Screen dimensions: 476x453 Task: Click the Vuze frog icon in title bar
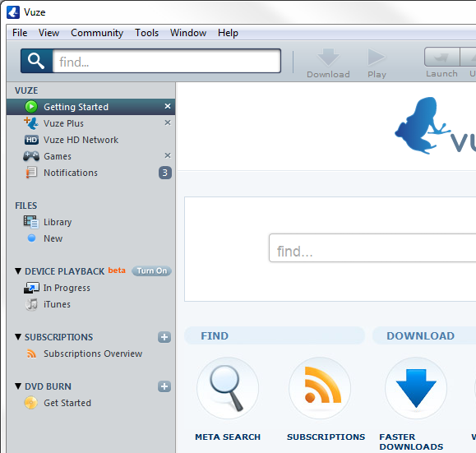[x=13, y=12]
